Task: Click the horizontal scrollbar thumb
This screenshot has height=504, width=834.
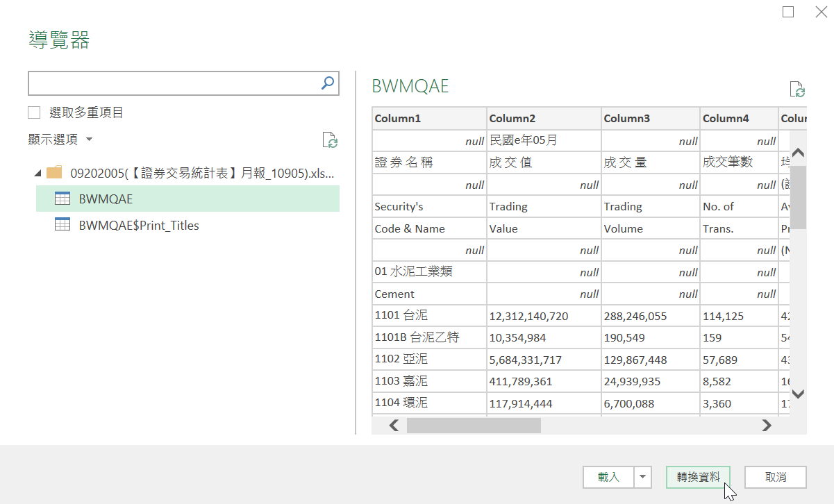Action: coord(474,426)
